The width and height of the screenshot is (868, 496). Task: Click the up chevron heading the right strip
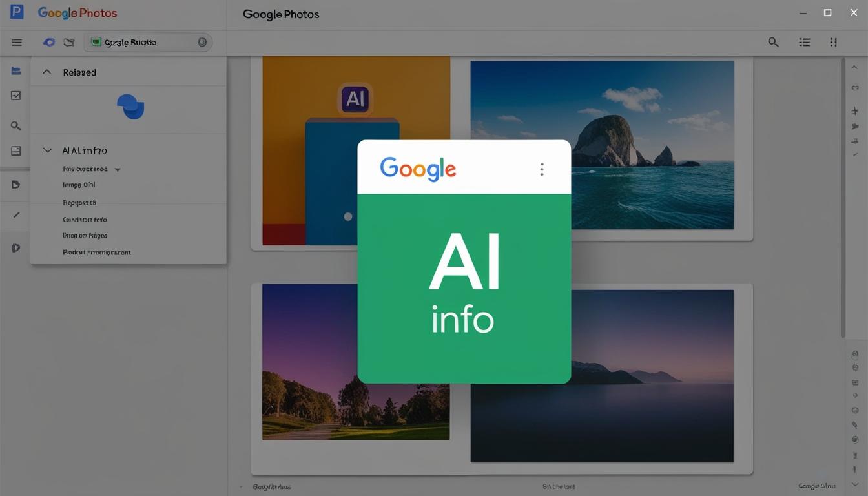[x=855, y=67]
